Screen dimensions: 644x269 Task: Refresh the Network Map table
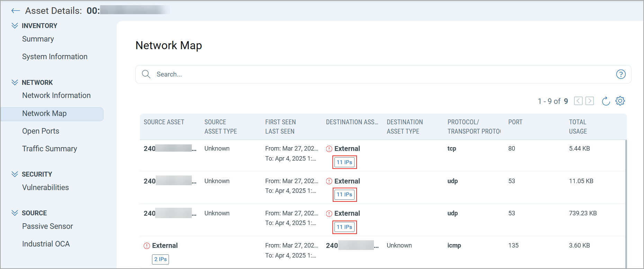(x=606, y=101)
